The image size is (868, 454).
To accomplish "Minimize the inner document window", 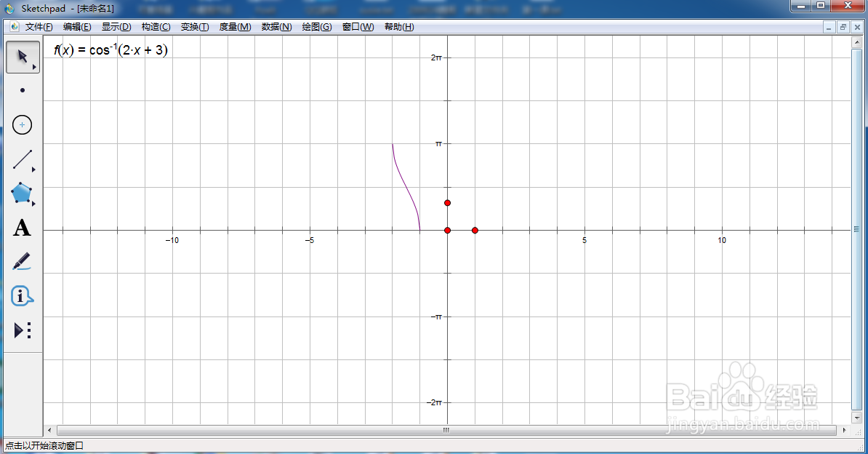I will [829, 27].
